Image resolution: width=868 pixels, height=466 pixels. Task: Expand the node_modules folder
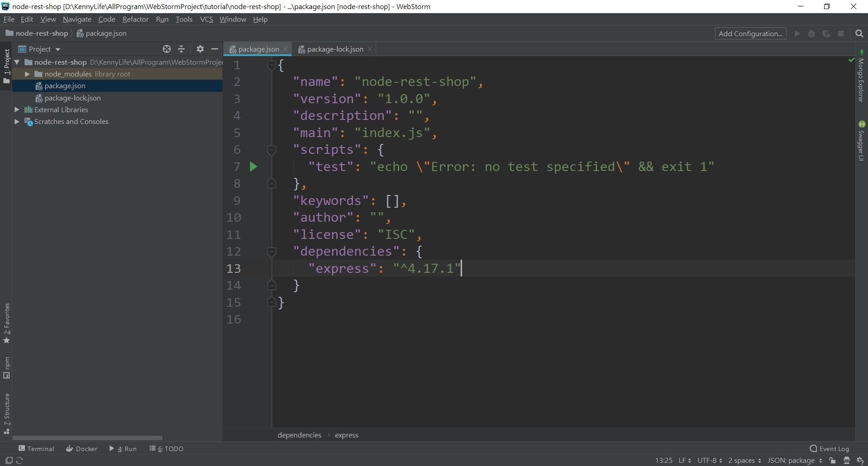[28, 74]
